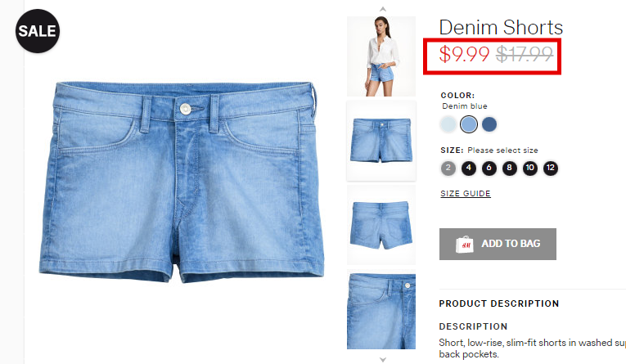626x364 pixels.
Task: Click the main denim shorts product image
Action: pyautogui.click(x=182, y=182)
